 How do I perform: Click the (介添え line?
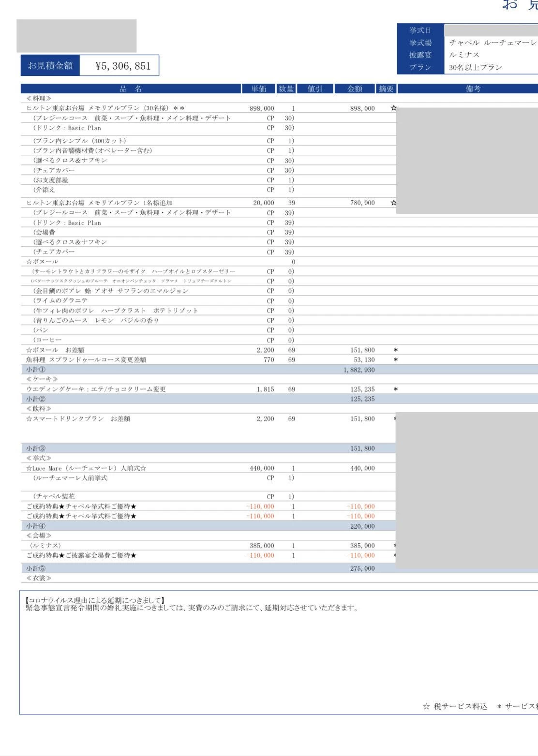44,190
